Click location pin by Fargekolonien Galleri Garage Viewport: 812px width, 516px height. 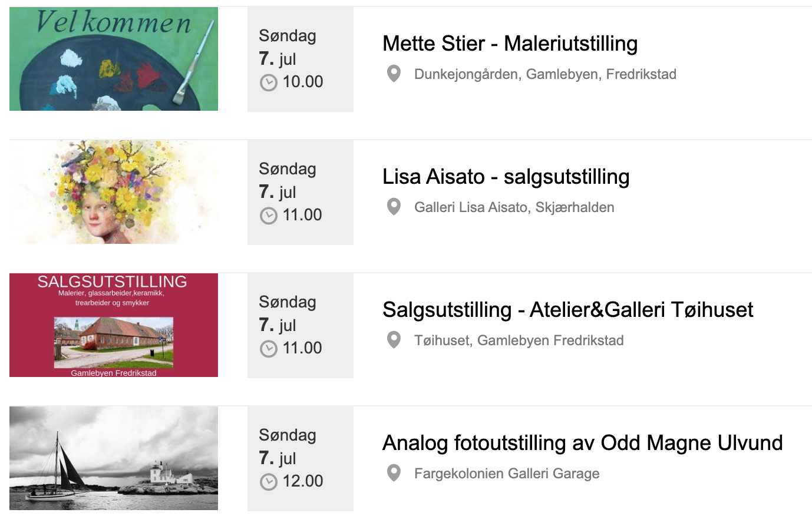[394, 473]
